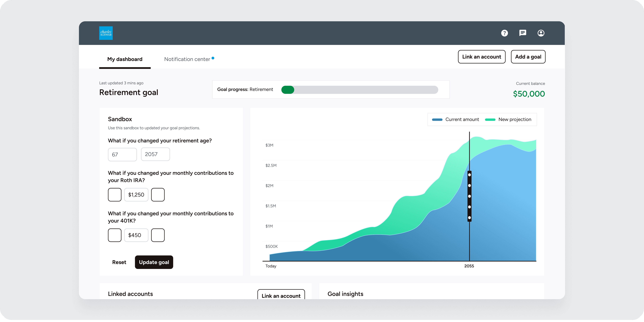The width and height of the screenshot is (644, 322).
Task: Click the retirement year field showing 2057
Action: point(155,154)
